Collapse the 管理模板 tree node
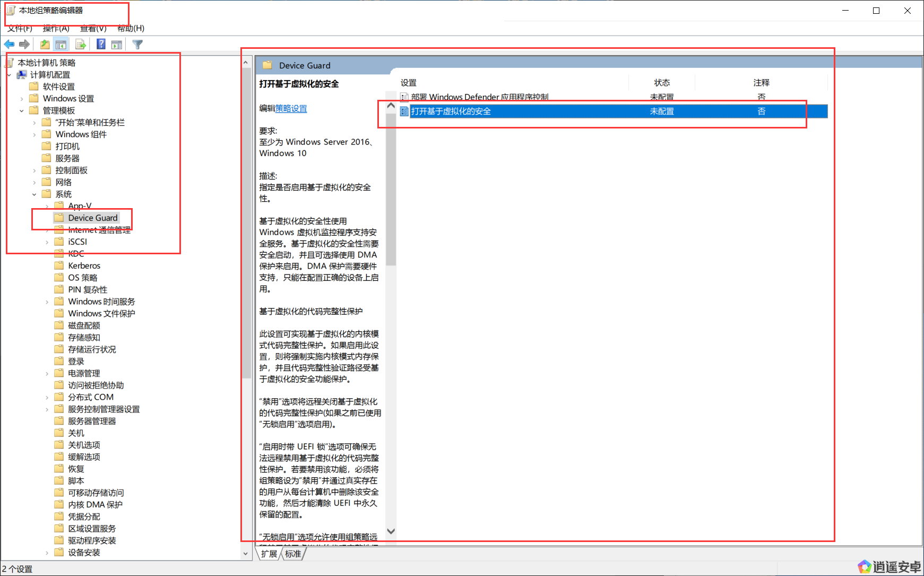Screen dimensions: 924x576 tap(22, 110)
